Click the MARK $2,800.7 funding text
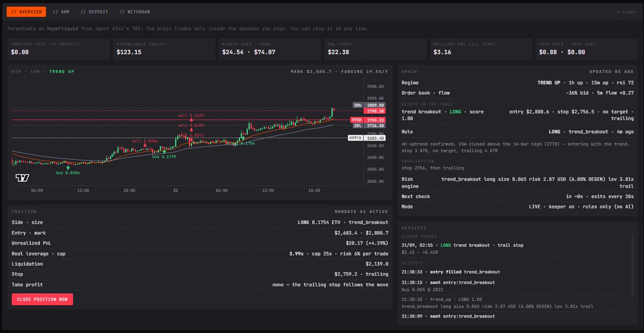The height and width of the screenshot is (333, 644). 340,71
